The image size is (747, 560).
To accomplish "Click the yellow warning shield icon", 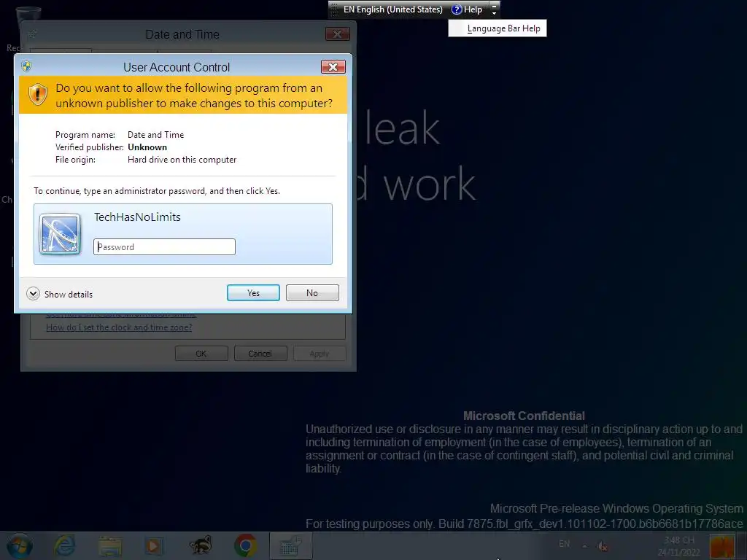I will [38, 94].
